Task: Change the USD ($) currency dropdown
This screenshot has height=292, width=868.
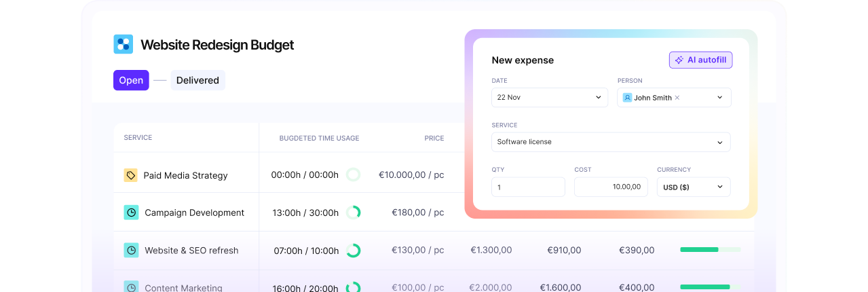Action: click(x=693, y=187)
